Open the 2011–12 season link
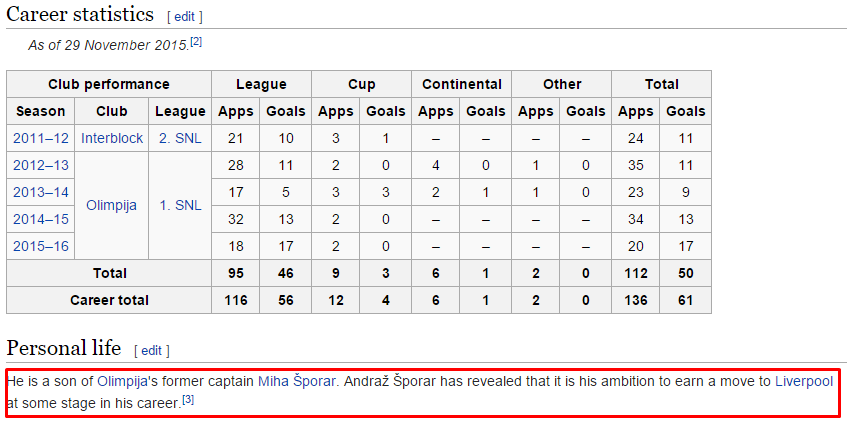The height and width of the screenshot is (428, 852). coord(41,138)
